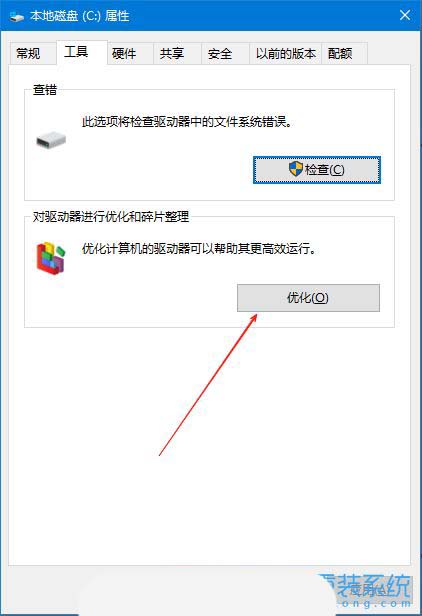Click the file system error check description text
This screenshot has height=616, width=422.
(x=187, y=122)
